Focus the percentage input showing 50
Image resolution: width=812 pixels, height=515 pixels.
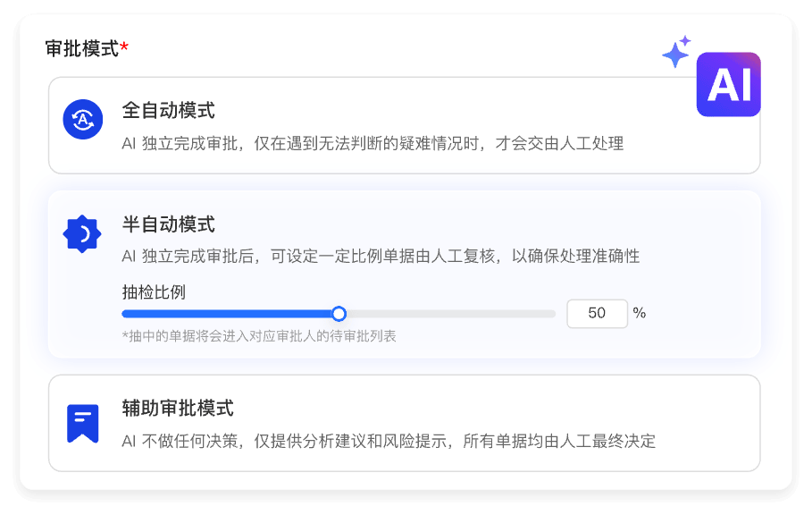pyautogui.click(x=597, y=314)
